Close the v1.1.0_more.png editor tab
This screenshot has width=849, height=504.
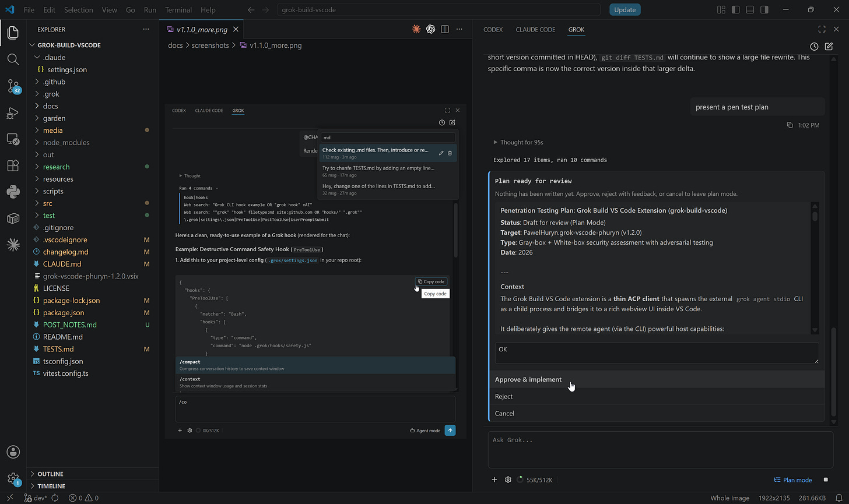tap(236, 29)
